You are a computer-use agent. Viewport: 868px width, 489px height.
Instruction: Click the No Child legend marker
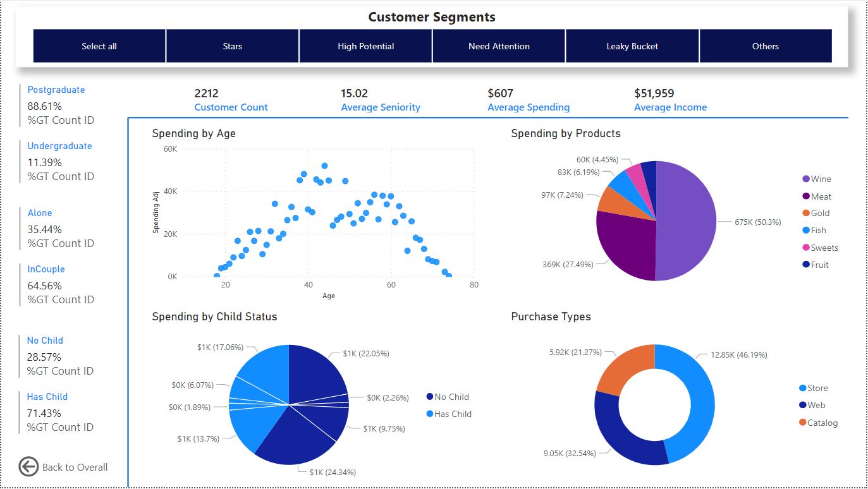430,397
